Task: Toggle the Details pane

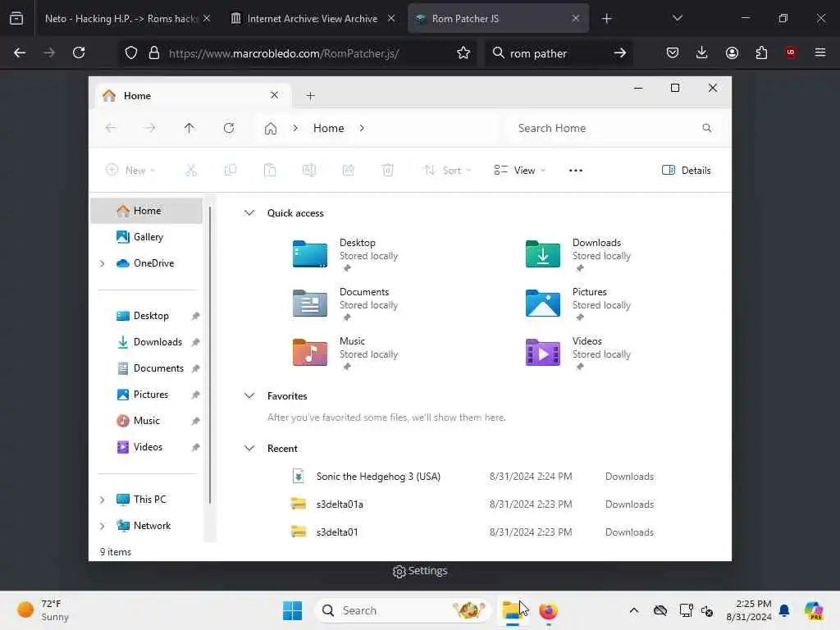Action: 687,171
